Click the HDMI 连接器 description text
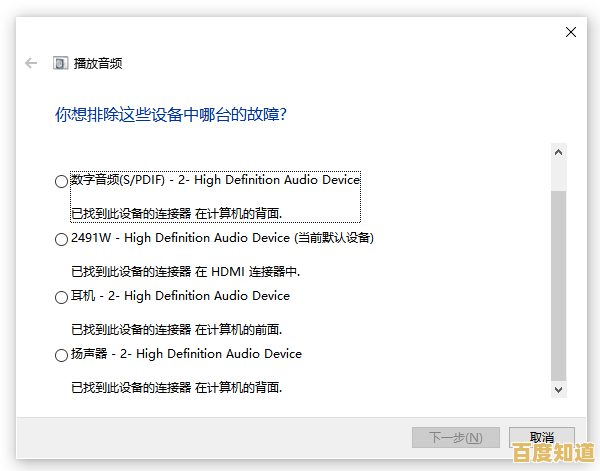This screenshot has width=600, height=471. (185, 271)
